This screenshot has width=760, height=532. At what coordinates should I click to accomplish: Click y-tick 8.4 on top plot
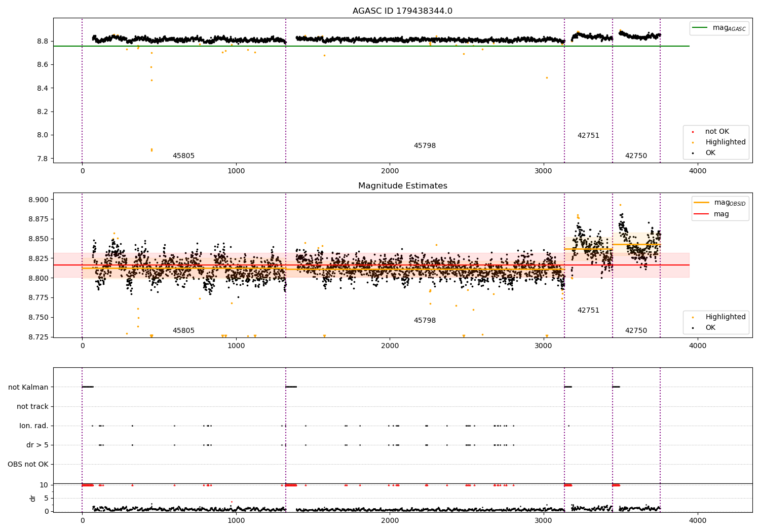pyautogui.click(x=43, y=88)
